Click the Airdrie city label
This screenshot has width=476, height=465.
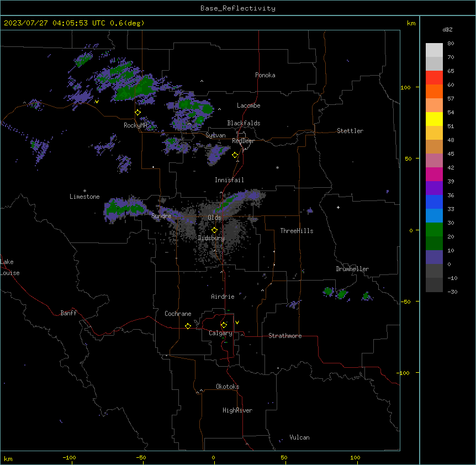point(223,297)
